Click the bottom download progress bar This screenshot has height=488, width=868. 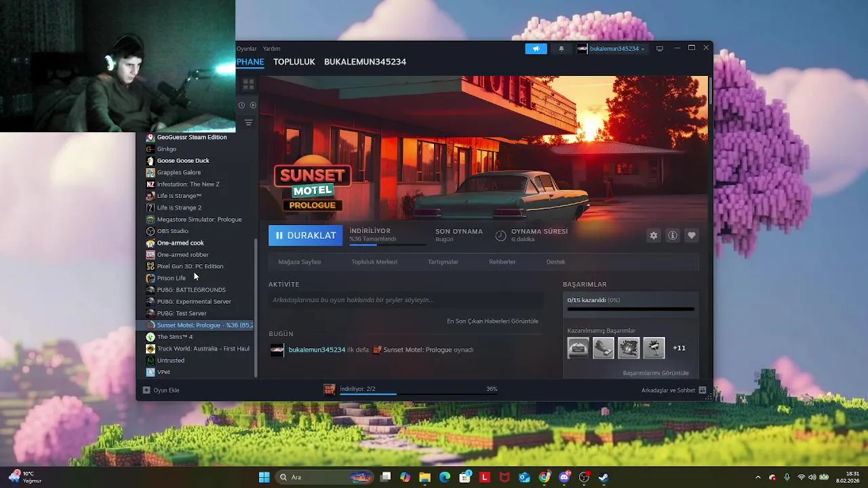click(418, 394)
